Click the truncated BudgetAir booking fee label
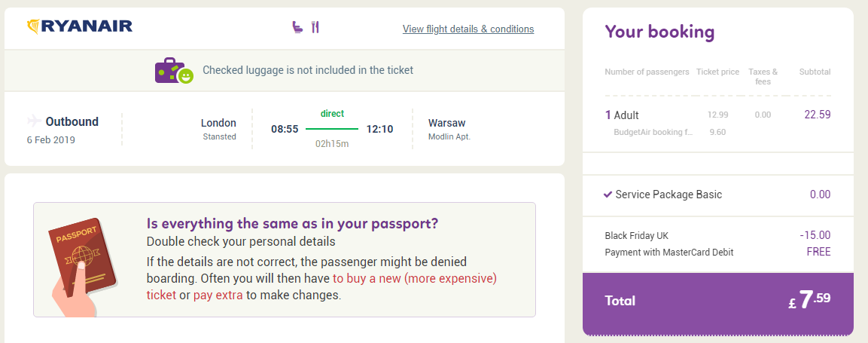The image size is (868, 343). 653,132
